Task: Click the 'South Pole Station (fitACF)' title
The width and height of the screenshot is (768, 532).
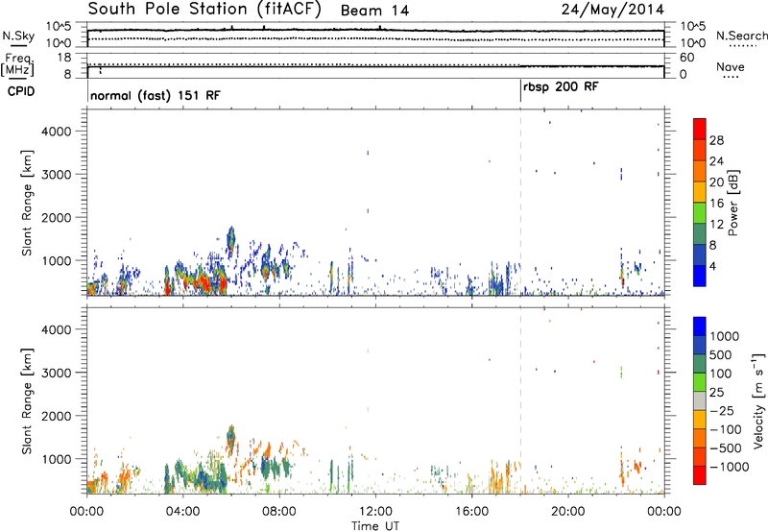Action: [204, 10]
